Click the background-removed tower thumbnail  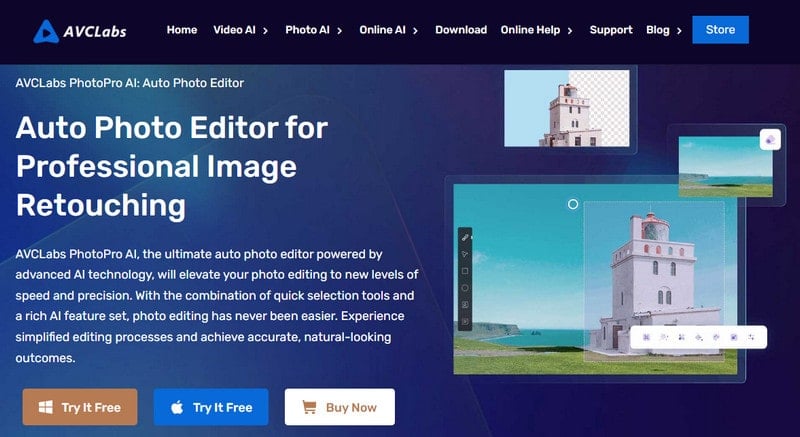click(567, 109)
